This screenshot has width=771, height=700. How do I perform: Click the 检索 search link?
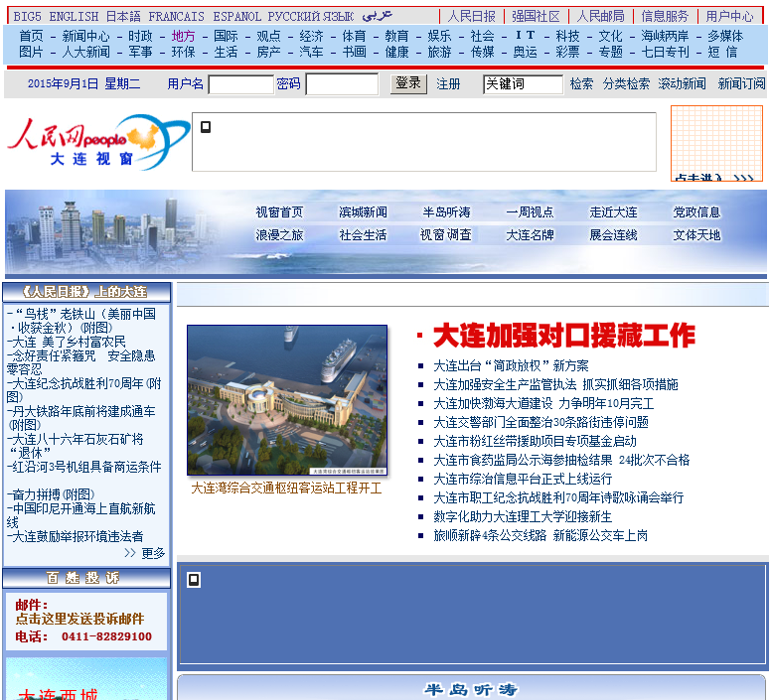[581, 83]
